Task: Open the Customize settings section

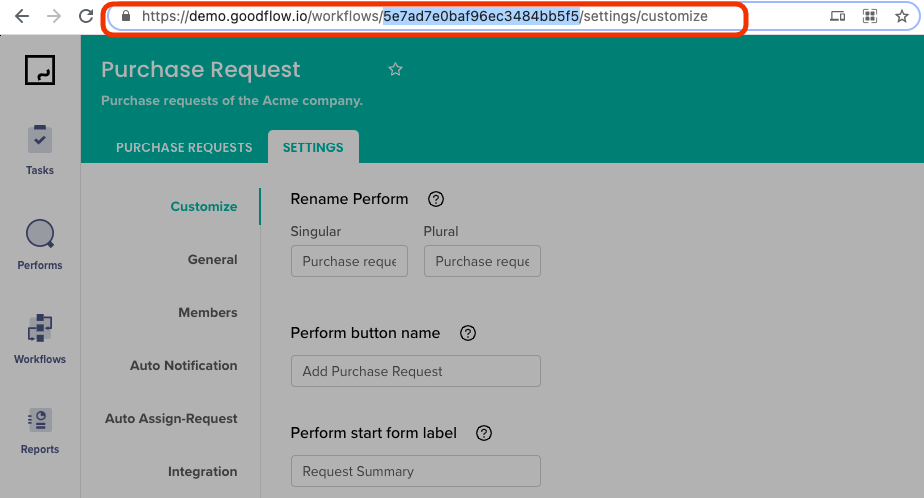Action: (x=204, y=206)
